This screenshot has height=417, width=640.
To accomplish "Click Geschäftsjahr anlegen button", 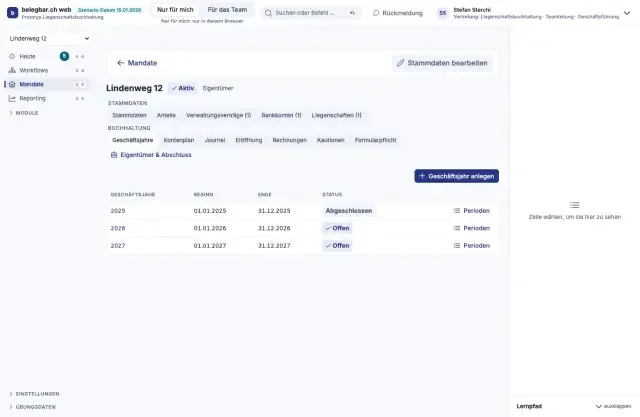I will pos(456,176).
